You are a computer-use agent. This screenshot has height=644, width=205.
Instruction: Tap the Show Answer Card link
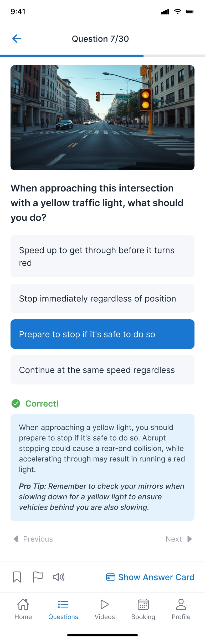point(156,577)
